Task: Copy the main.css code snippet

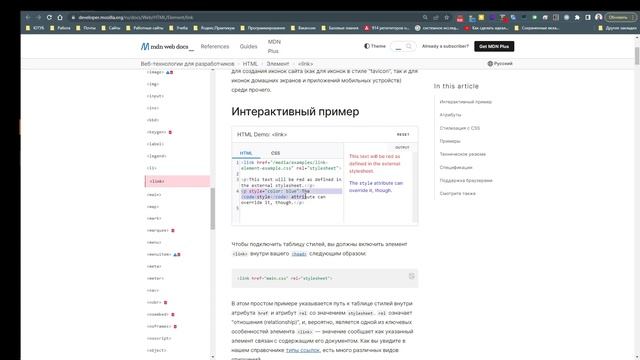Action: (x=411, y=276)
